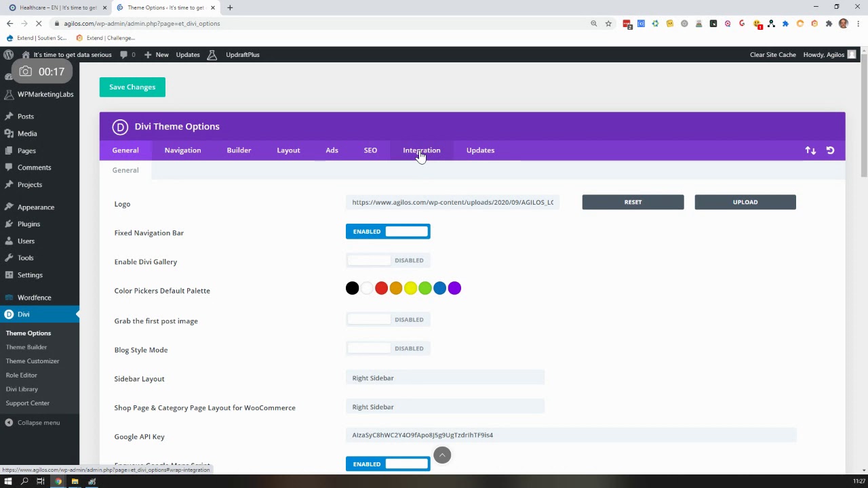Toggle Fixed Navigation Bar switch
This screenshot has width=868, height=488.
[x=388, y=232]
